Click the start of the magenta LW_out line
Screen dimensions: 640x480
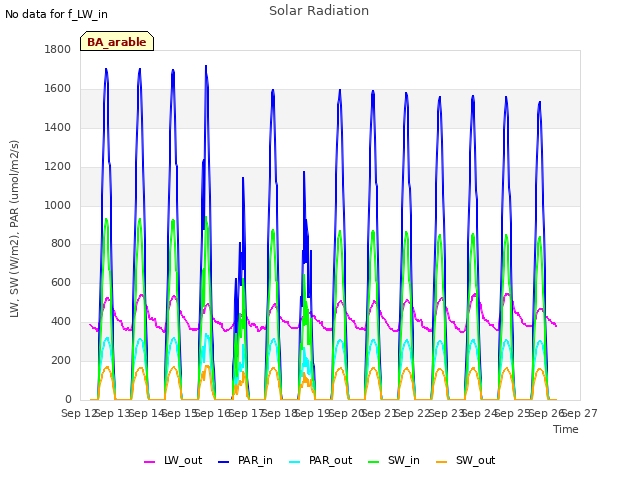(90, 324)
